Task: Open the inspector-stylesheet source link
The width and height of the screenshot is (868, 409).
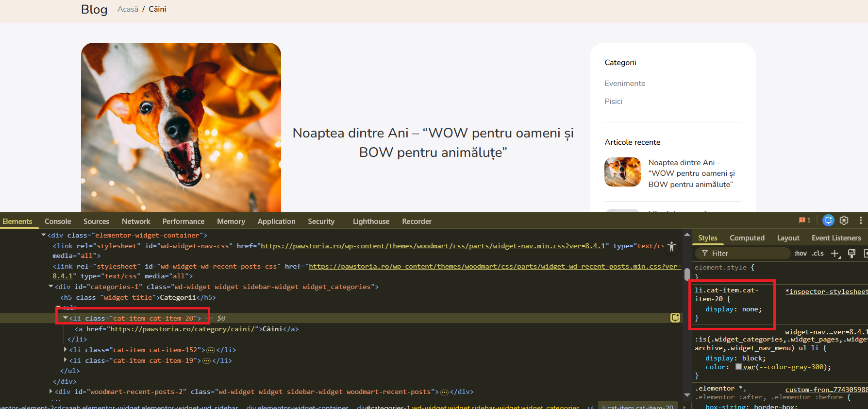Action: click(826, 292)
